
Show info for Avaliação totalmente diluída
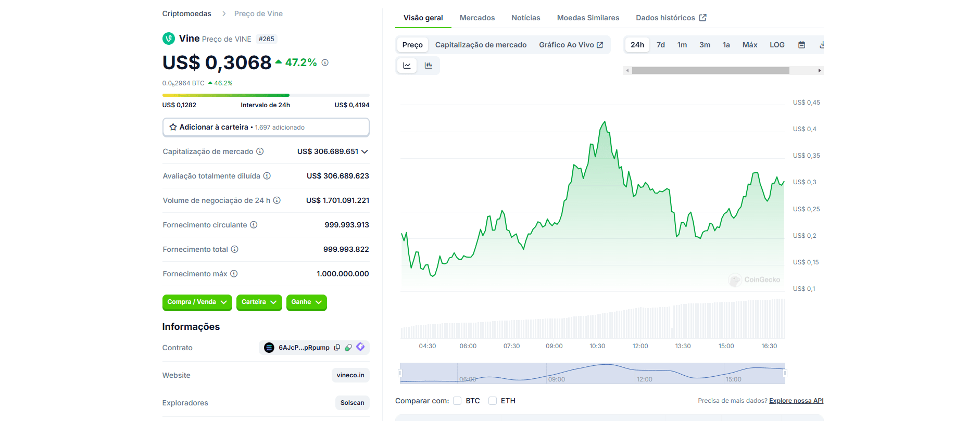point(267,176)
